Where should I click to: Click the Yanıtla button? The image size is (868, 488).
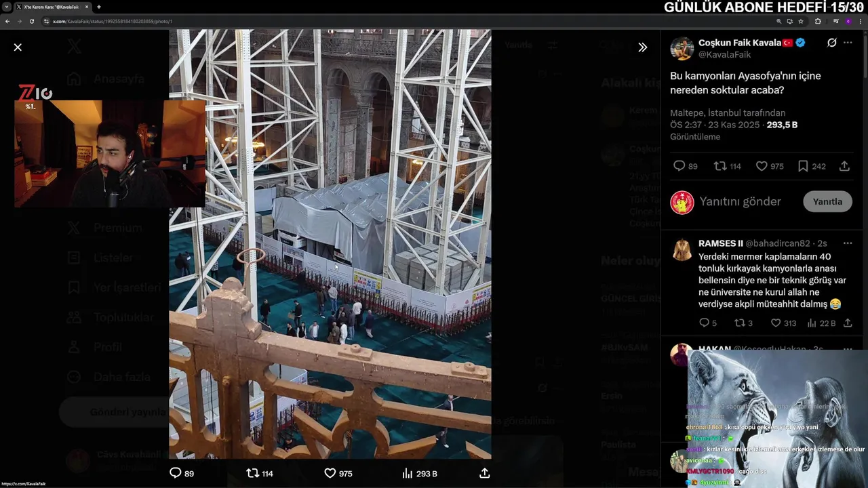tap(827, 201)
